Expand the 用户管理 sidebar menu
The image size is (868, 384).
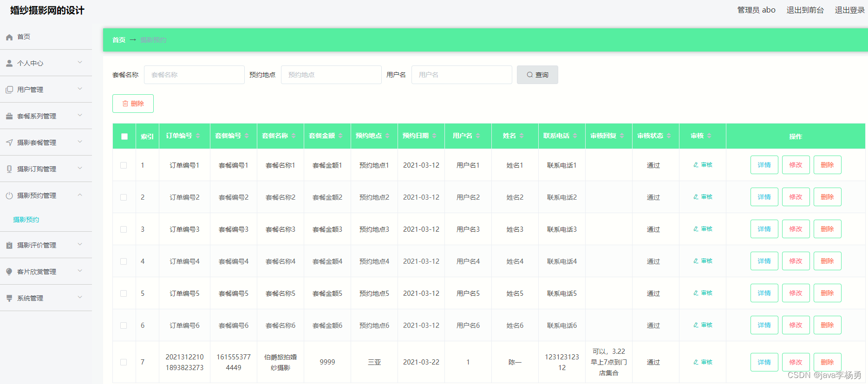point(46,90)
